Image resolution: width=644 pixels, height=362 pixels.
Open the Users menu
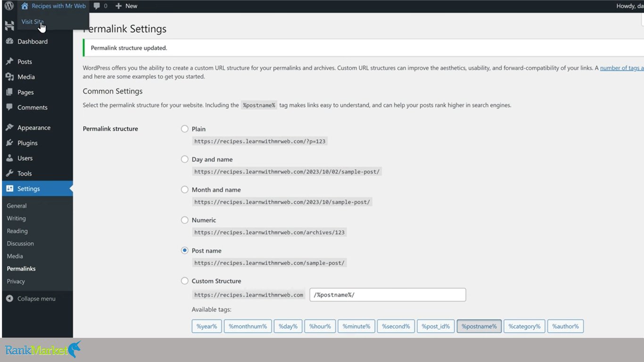(25, 158)
